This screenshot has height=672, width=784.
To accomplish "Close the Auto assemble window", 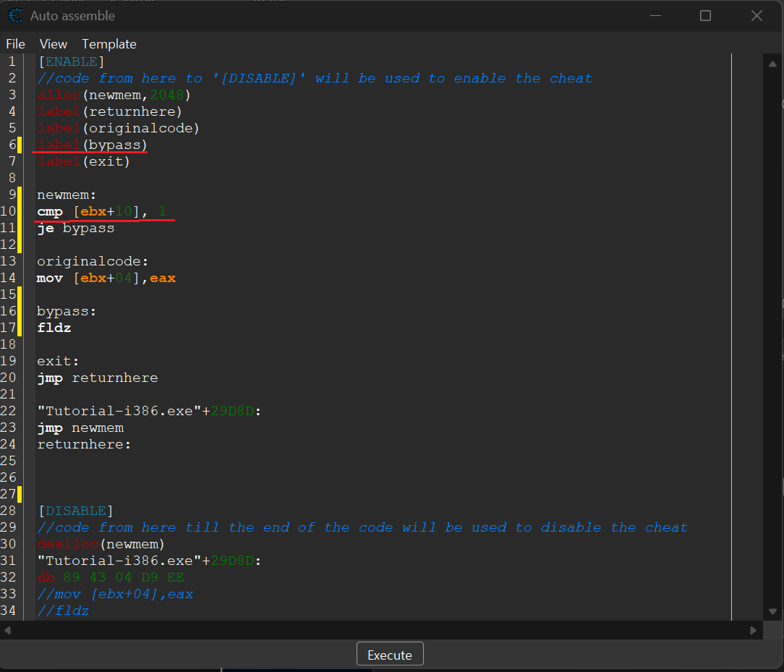I will 757,15.
